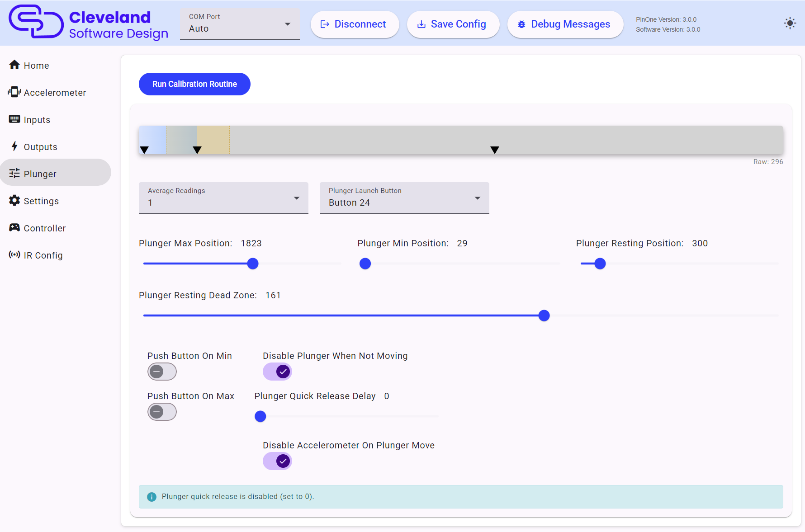Toggle Push Button On Max switch
The height and width of the screenshot is (532, 805).
coord(162,412)
